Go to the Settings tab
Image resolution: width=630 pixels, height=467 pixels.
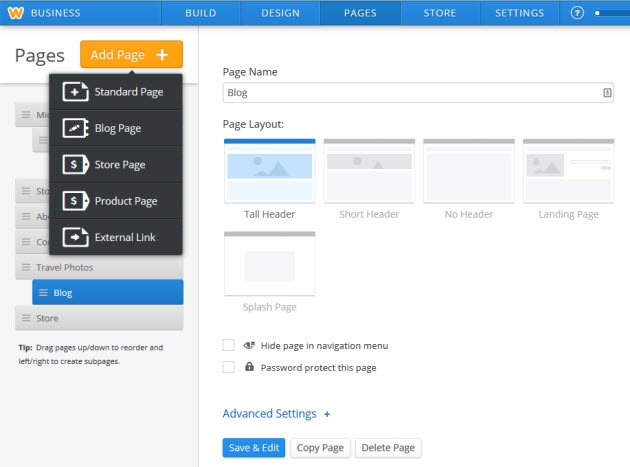point(519,13)
